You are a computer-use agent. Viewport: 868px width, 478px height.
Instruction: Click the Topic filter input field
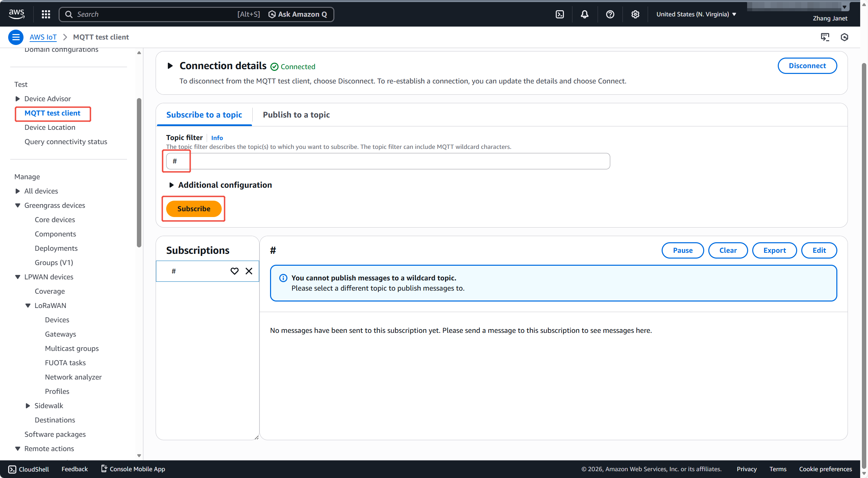388,161
